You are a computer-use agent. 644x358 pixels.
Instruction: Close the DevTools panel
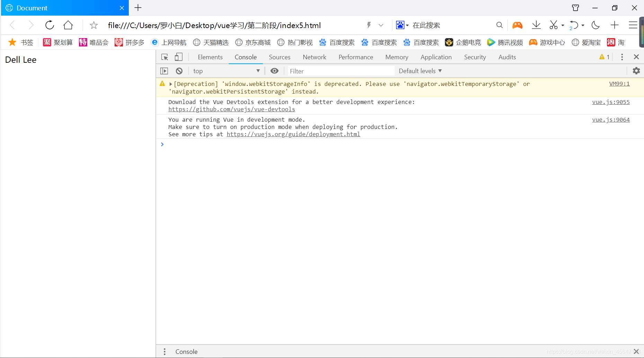pyautogui.click(x=636, y=57)
